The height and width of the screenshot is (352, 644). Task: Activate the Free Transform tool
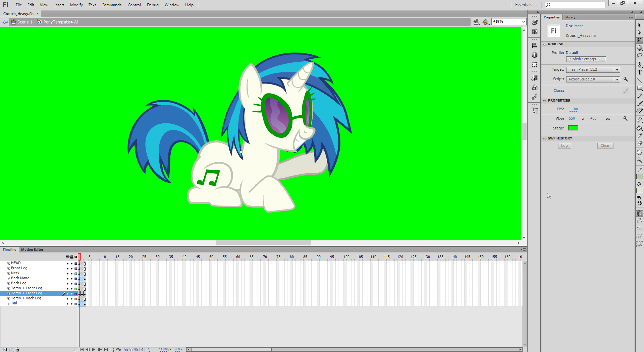click(640, 40)
